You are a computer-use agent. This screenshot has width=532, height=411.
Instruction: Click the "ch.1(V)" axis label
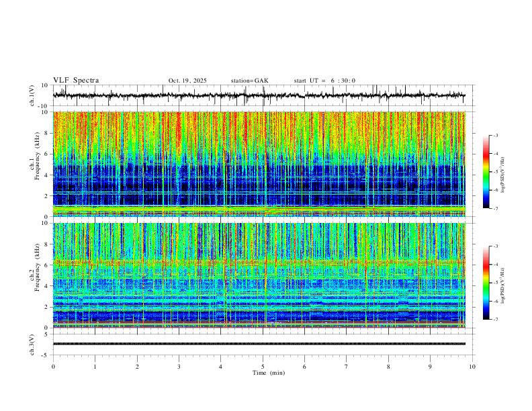32,95
